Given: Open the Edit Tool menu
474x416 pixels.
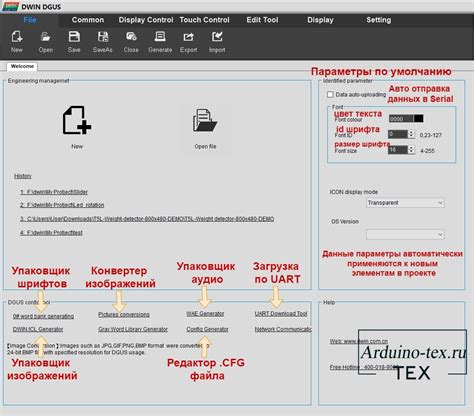Looking at the screenshot, I should pyautogui.click(x=262, y=20).
